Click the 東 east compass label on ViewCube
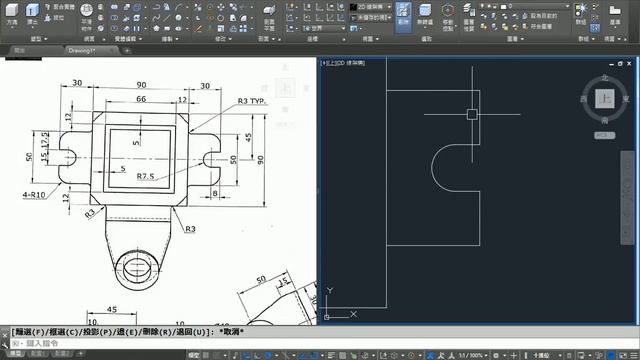640x360 pixels. [626, 99]
